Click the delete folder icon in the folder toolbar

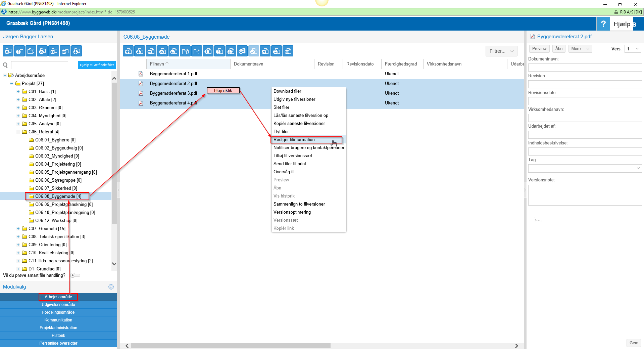click(x=42, y=51)
